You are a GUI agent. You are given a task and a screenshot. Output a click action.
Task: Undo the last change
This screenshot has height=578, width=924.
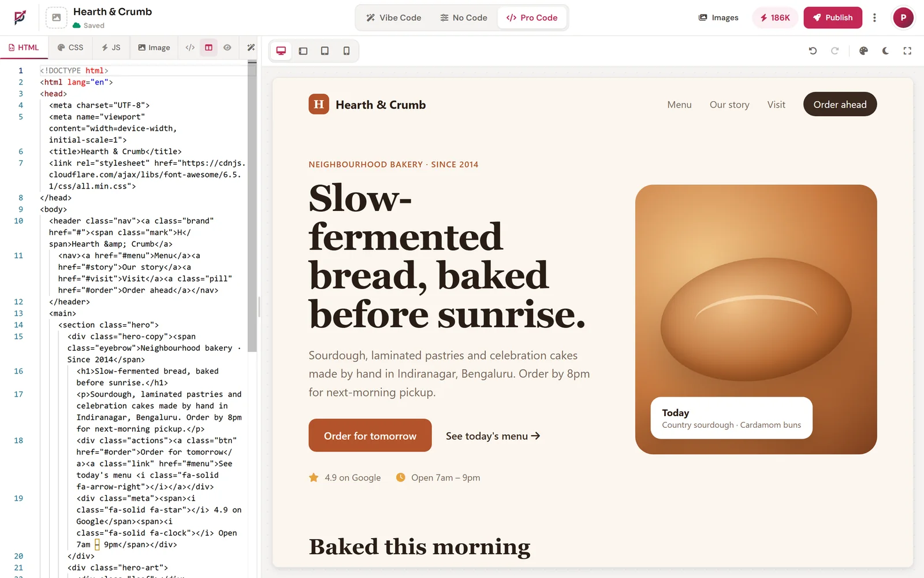point(813,51)
